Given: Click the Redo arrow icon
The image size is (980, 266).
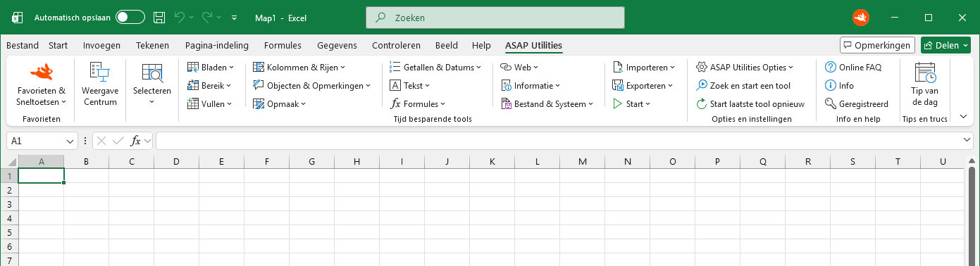Looking at the screenshot, I should pos(208,18).
